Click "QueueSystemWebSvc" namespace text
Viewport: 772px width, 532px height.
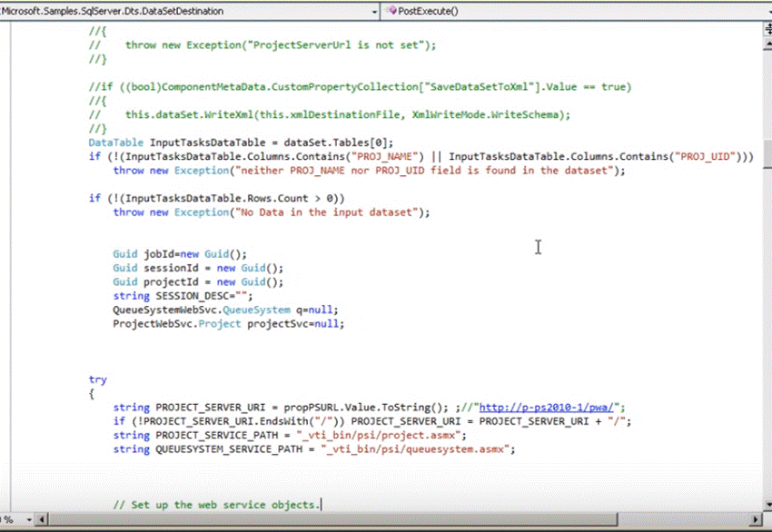[166, 310]
